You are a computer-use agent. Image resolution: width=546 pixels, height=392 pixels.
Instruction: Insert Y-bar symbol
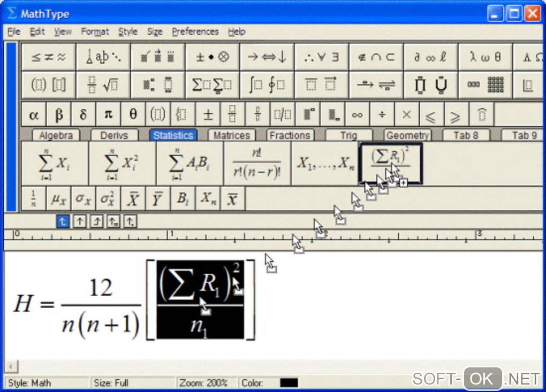point(158,198)
